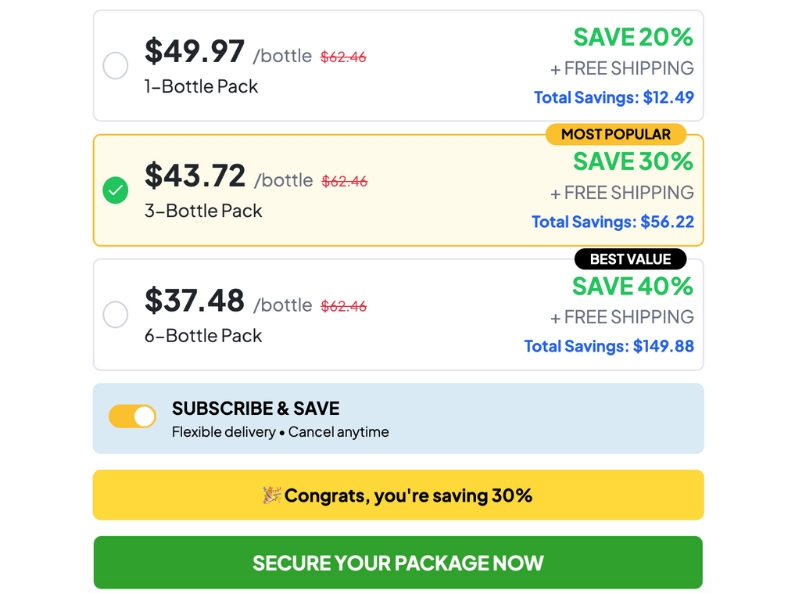
Task: Click the SAVE 30% label
Action: 633,161
